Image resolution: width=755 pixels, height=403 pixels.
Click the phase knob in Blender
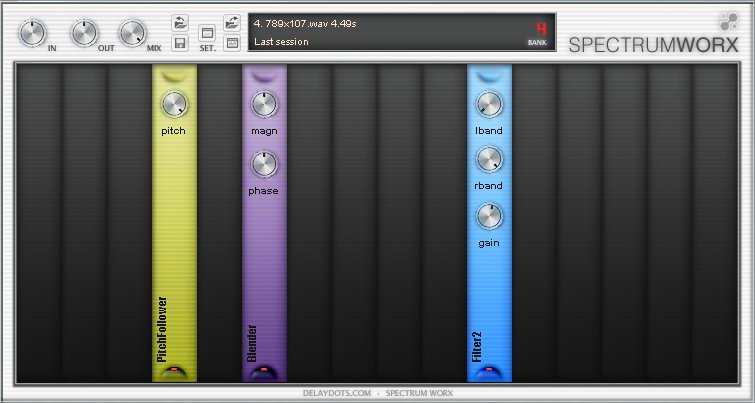click(x=264, y=164)
